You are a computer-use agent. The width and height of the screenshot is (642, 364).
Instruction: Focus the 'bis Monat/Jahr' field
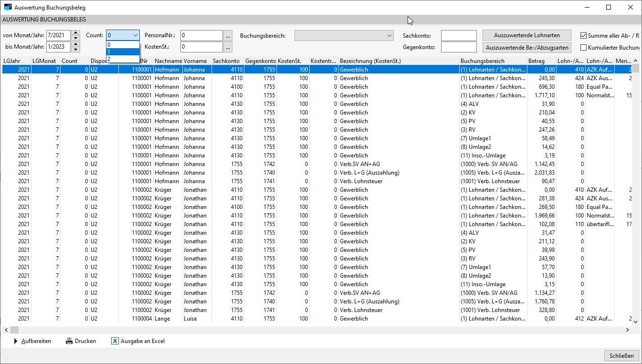point(58,47)
